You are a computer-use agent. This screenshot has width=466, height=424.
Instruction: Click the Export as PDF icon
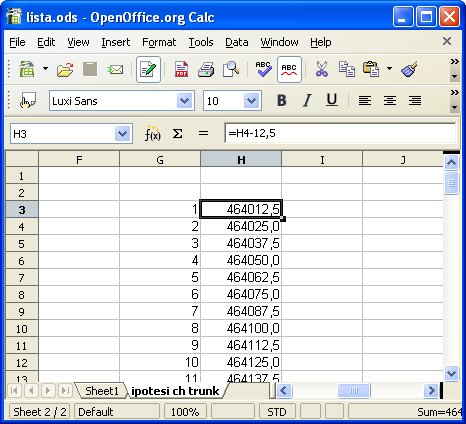(181, 69)
